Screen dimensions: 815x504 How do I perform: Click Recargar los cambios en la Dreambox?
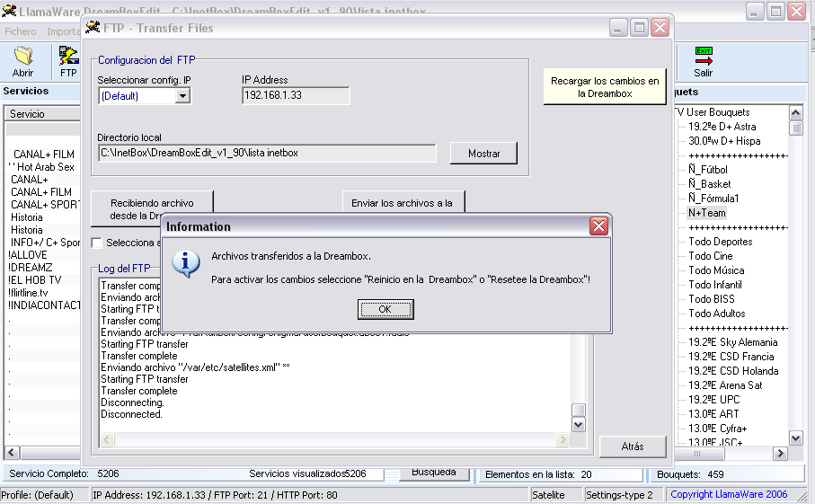tap(605, 87)
